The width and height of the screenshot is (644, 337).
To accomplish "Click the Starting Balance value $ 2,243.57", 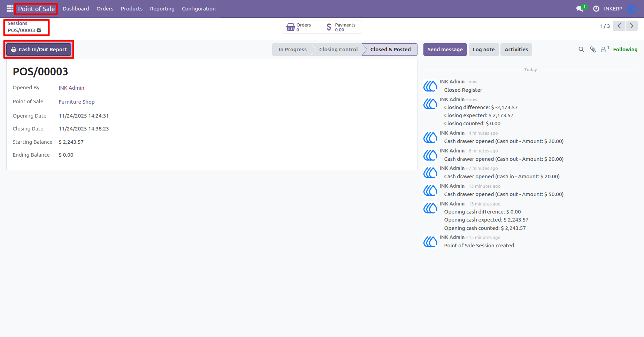I will click(x=71, y=142).
